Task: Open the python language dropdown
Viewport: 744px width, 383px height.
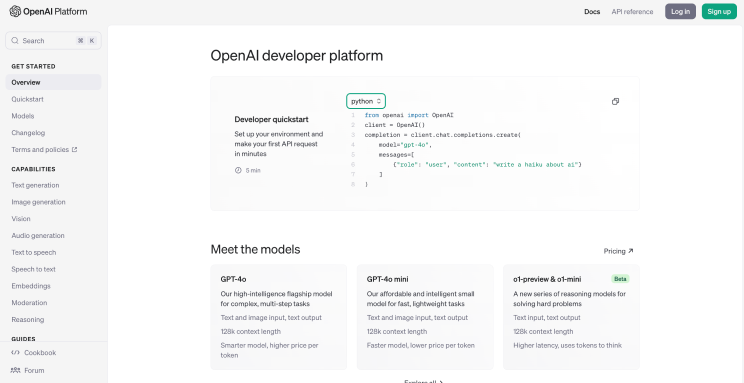Action: pos(366,101)
